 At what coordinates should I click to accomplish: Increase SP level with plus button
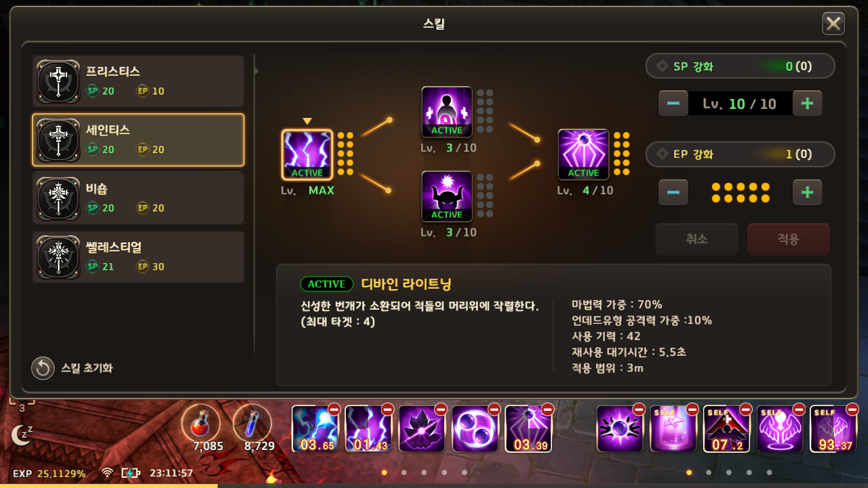[807, 104]
